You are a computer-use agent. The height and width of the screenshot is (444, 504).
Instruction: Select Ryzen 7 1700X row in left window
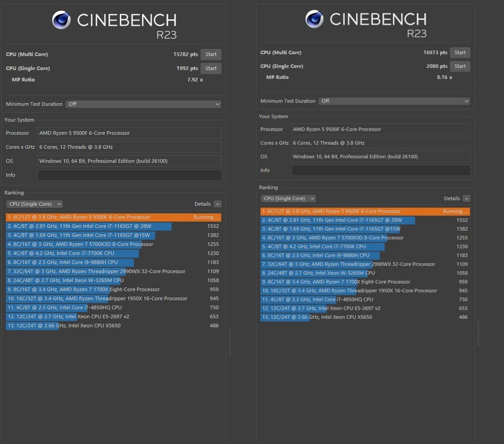coord(114,289)
